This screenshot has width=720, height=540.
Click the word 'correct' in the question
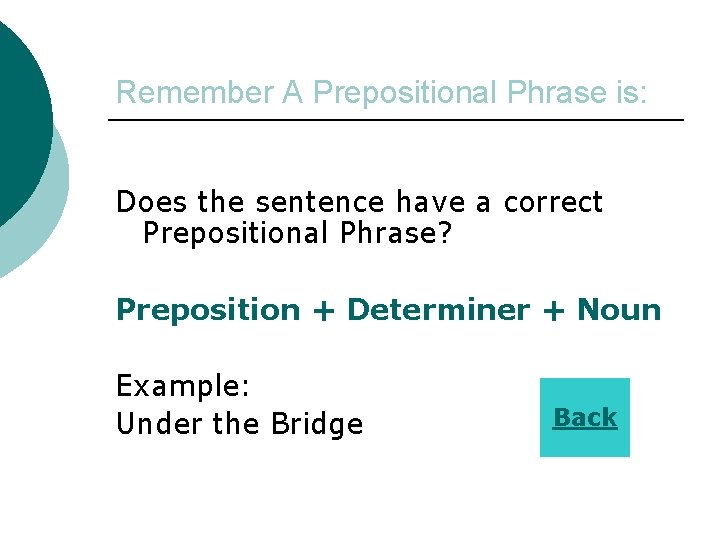coord(553,202)
